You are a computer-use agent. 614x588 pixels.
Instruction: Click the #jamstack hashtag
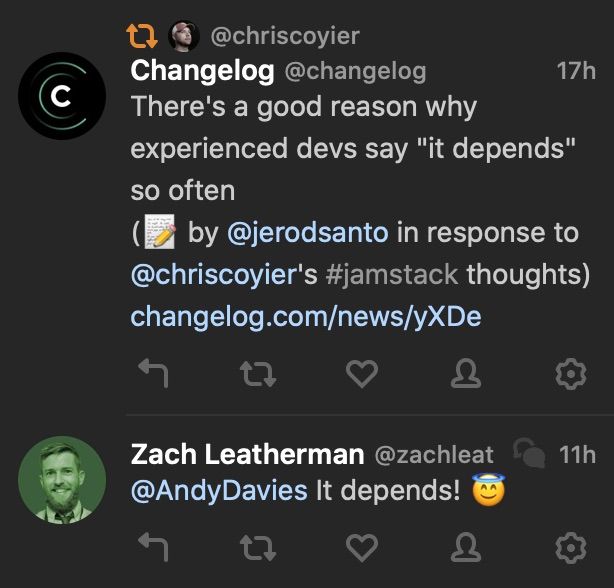click(x=393, y=275)
